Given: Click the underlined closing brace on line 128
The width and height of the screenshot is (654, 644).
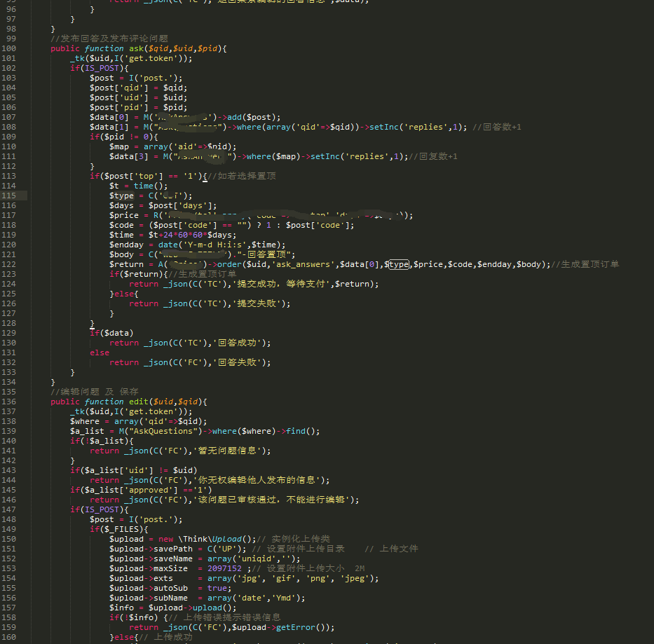Looking at the screenshot, I should pos(92,323).
